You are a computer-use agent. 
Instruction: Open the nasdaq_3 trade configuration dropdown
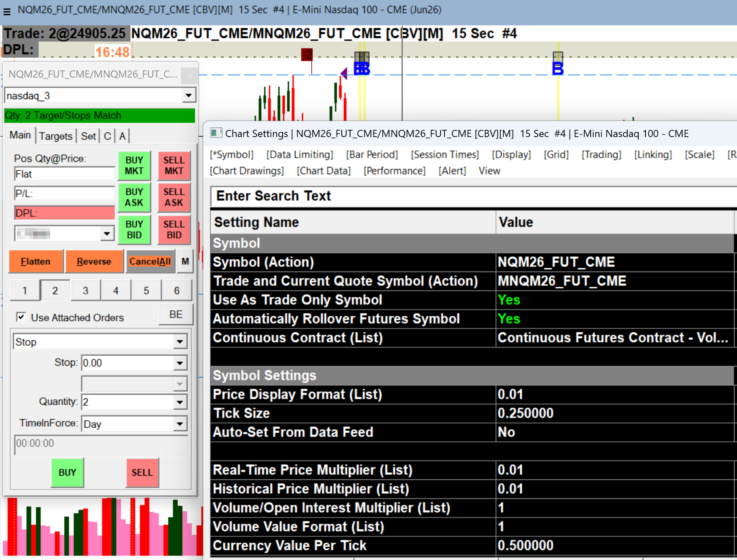(x=189, y=95)
